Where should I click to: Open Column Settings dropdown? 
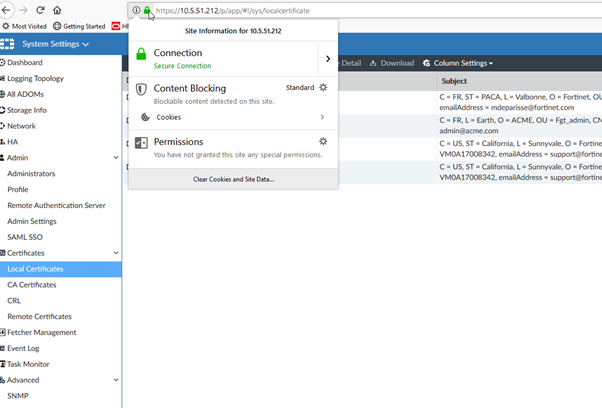458,63
